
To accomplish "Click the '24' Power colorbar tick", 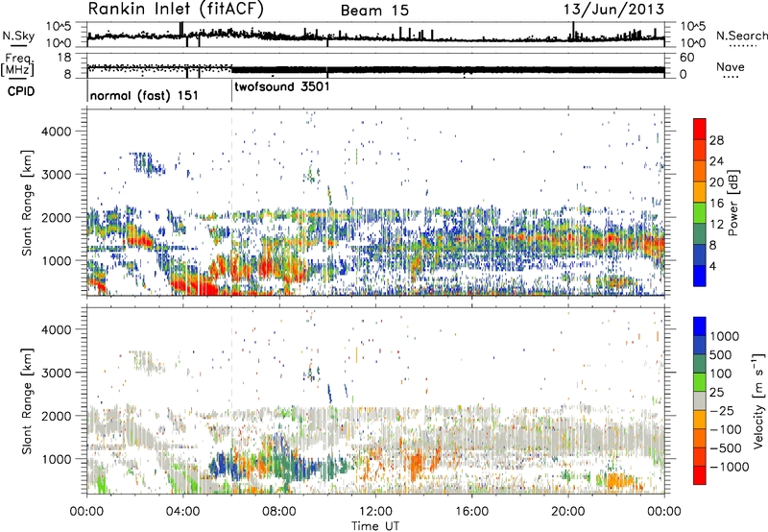I will (716, 161).
